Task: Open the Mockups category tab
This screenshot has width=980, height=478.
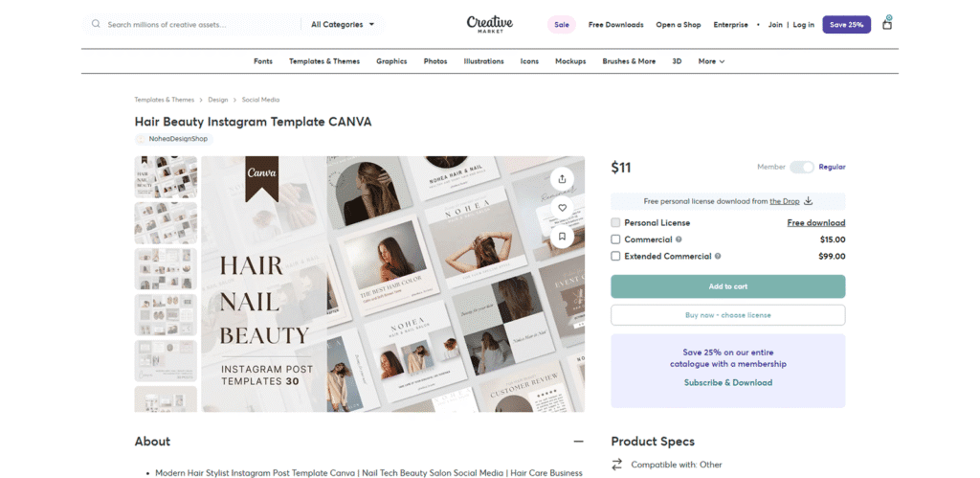Action: (x=570, y=61)
